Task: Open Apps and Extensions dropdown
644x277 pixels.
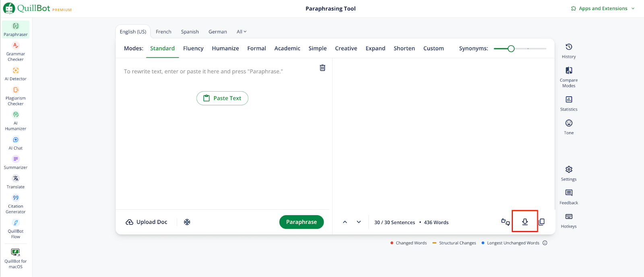Action: [603, 8]
